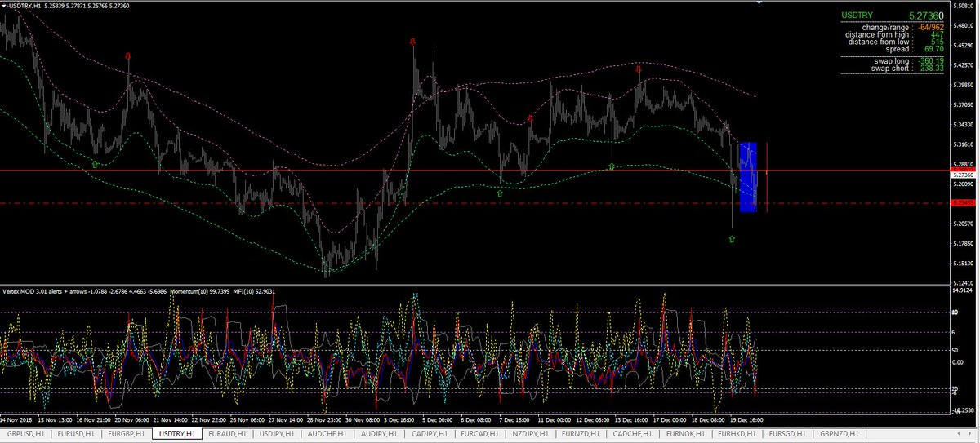Click the change/range value -64/962
The height and width of the screenshot is (443, 980).
coord(930,28)
